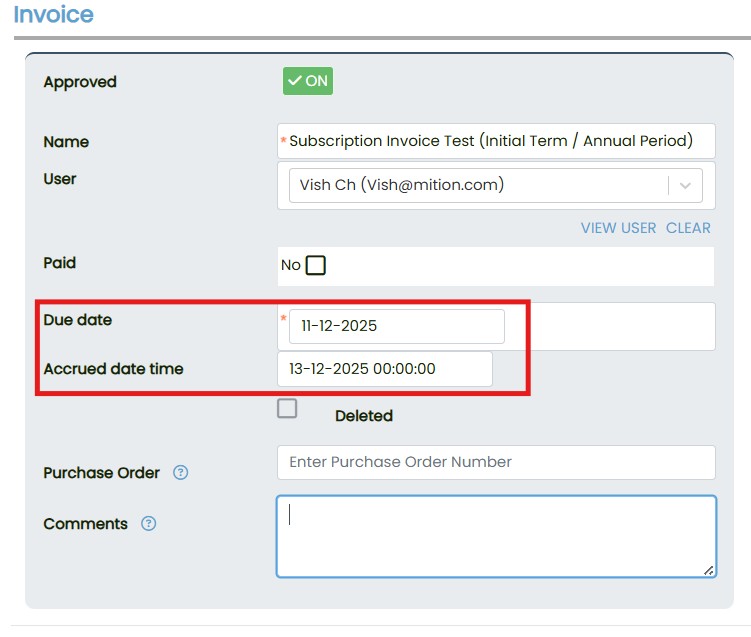Check the Paid checkbox
Image resolution: width=751 pixels, height=637 pixels.
(x=316, y=265)
